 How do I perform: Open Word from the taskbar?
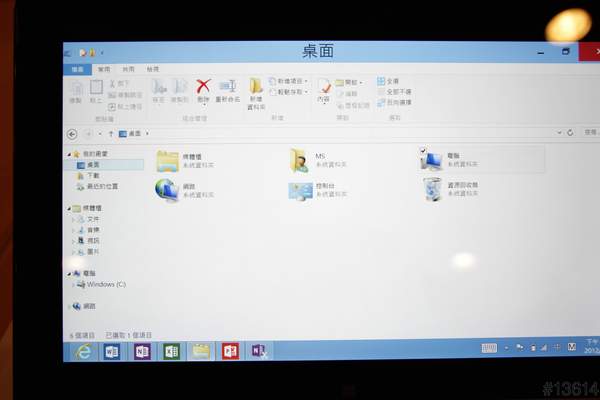pyautogui.click(x=112, y=352)
